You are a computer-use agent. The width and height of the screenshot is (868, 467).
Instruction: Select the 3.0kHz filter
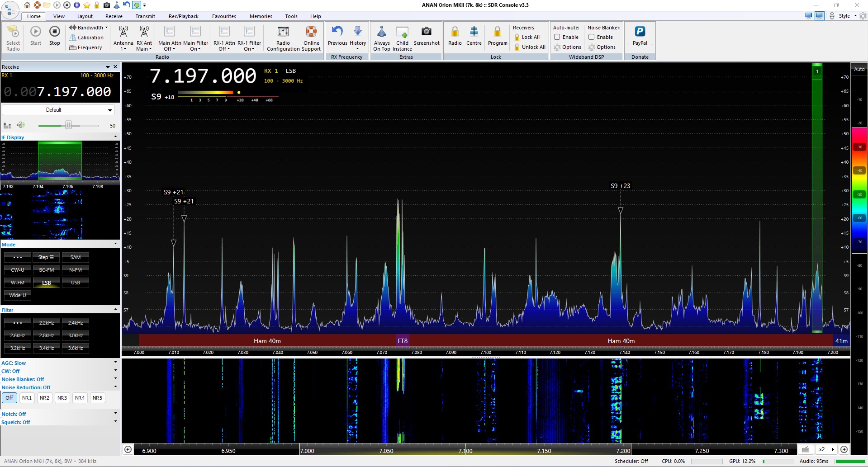pyautogui.click(x=76, y=335)
